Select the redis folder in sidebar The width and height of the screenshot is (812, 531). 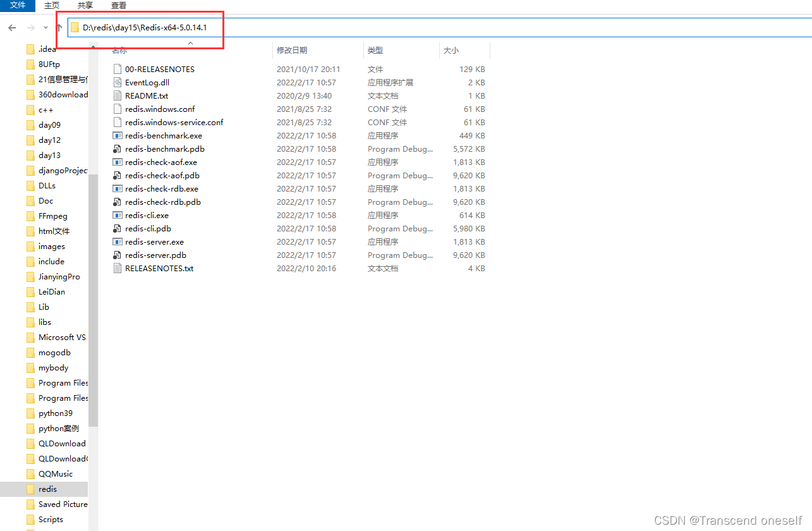click(x=44, y=489)
